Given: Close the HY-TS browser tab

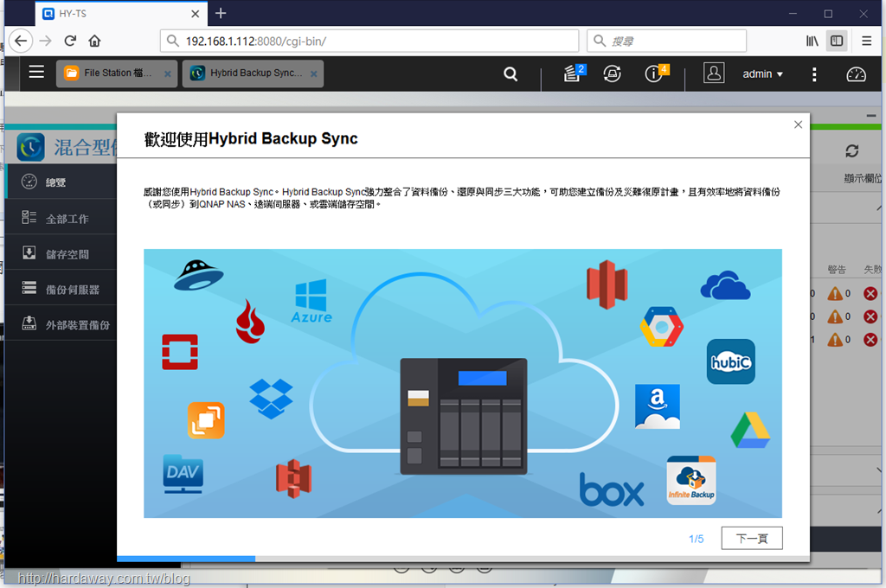Looking at the screenshot, I should [x=195, y=14].
